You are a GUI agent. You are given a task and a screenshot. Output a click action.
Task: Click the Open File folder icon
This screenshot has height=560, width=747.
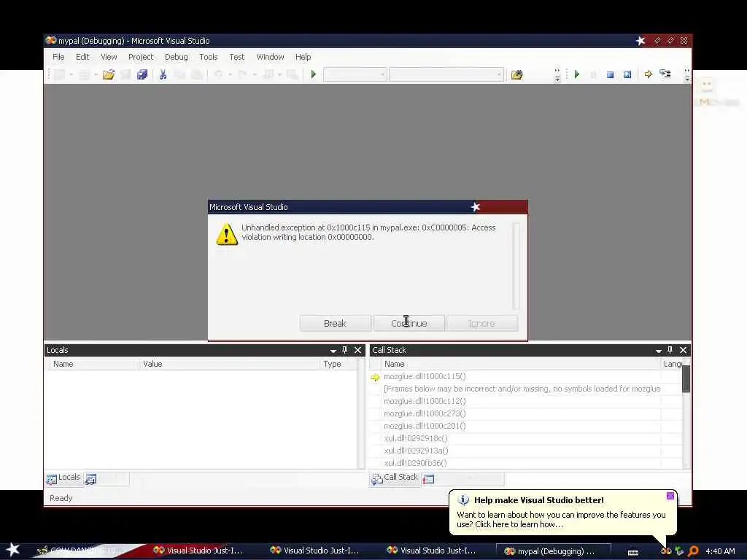(x=109, y=74)
